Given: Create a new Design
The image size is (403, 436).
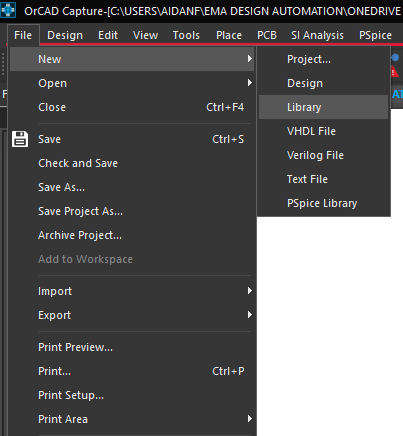Looking at the screenshot, I should (x=323, y=83).
